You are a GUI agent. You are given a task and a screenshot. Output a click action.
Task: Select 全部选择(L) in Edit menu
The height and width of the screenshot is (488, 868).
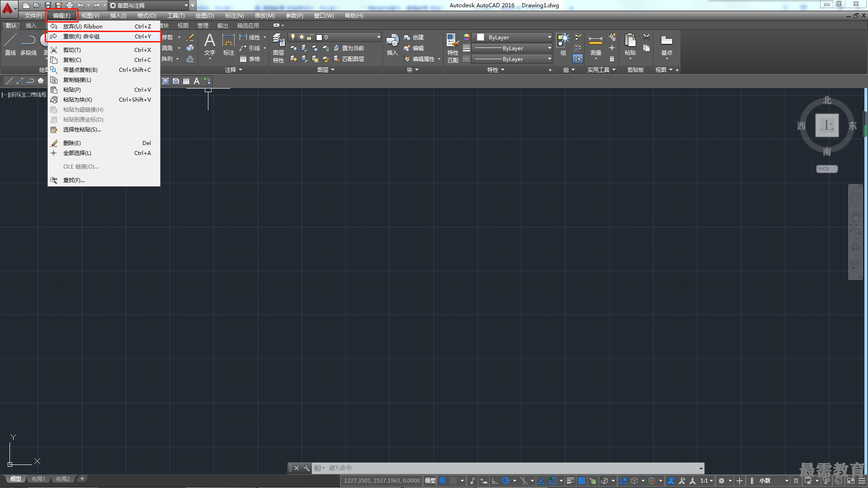pos(104,153)
